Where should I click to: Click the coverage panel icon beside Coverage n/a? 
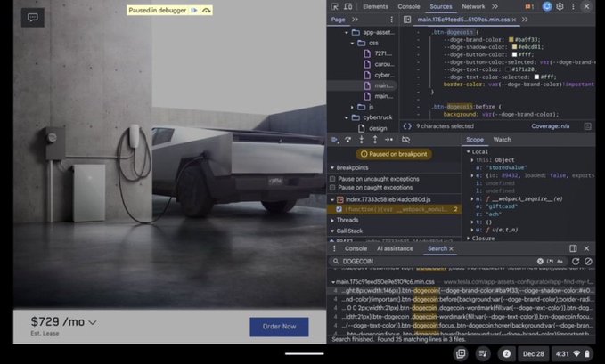click(x=587, y=126)
